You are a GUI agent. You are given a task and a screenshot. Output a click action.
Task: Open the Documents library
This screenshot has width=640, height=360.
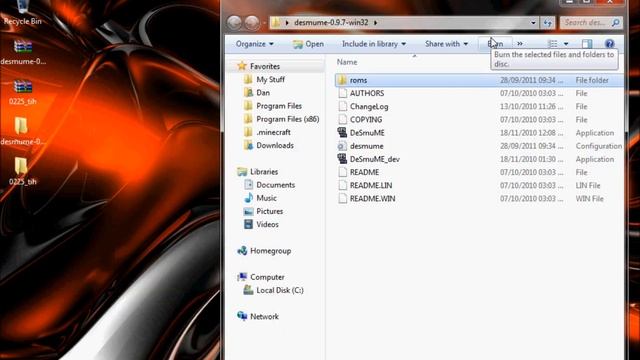pyautogui.click(x=275, y=185)
